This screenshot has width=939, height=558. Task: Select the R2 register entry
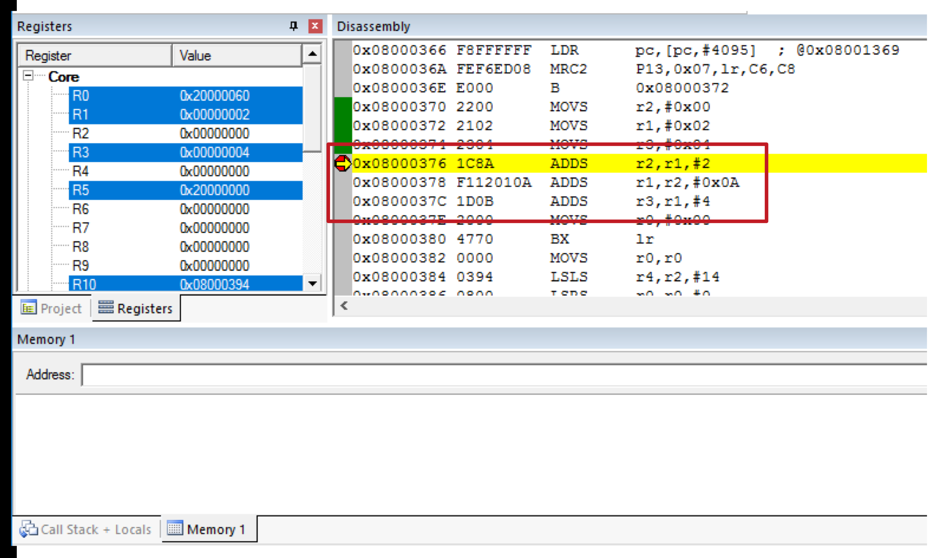click(x=81, y=133)
